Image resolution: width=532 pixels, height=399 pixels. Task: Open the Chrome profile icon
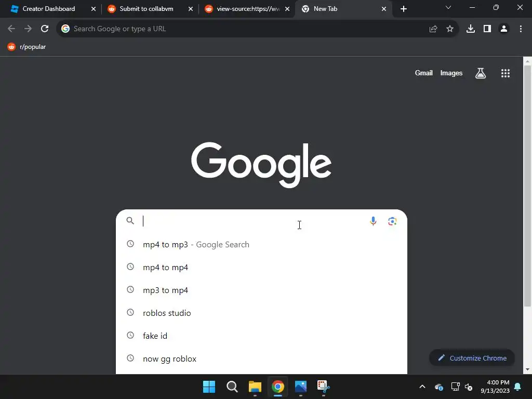coord(504,29)
